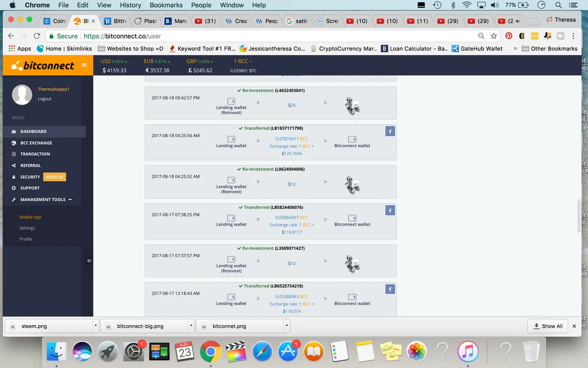Click Chrome reload page button

point(37,36)
